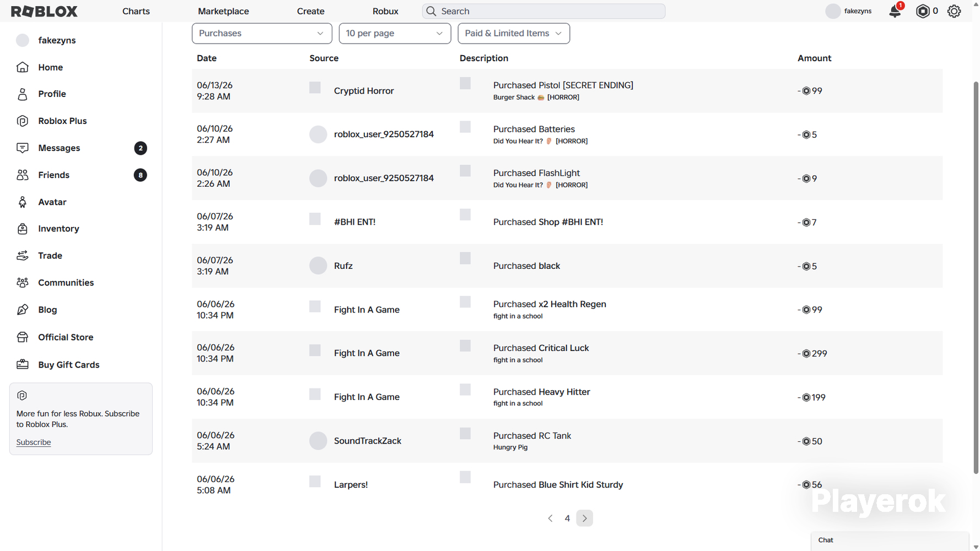Click the Amount column header

[815, 58]
